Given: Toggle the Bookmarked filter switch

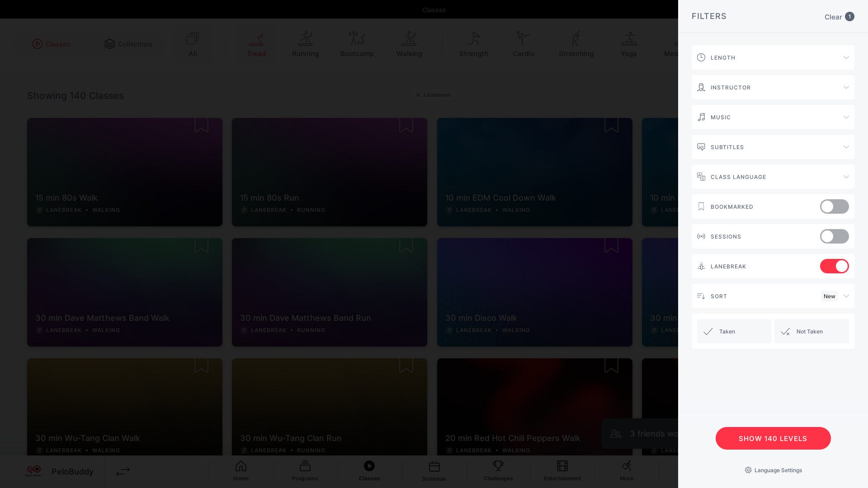Looking at the screenshot, I should coord(835,206).
